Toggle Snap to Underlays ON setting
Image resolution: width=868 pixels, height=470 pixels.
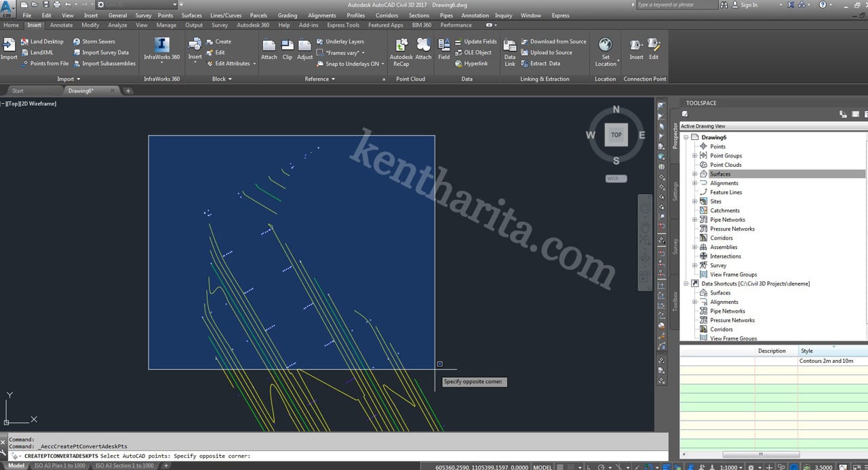351,64
